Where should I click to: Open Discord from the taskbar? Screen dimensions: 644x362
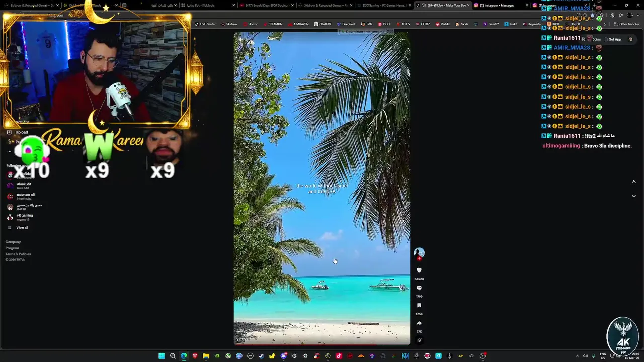[x=283, y=356]
